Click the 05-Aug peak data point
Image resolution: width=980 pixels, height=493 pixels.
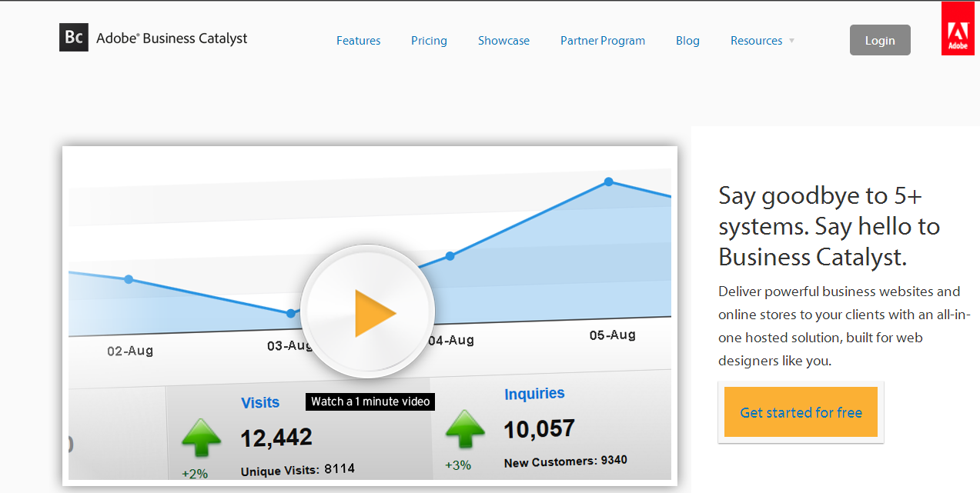click(x=608, y=182)
